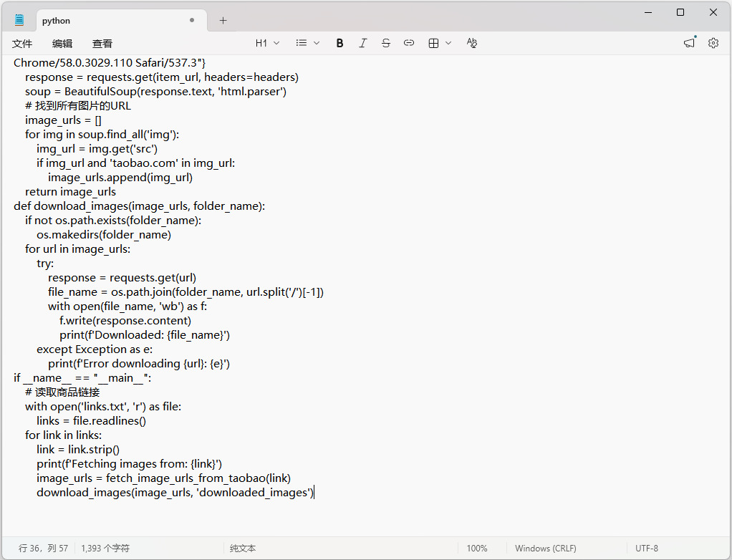Clear formatting with the eraser icon
The image size is (732, 560).
[x=472, y=43]
